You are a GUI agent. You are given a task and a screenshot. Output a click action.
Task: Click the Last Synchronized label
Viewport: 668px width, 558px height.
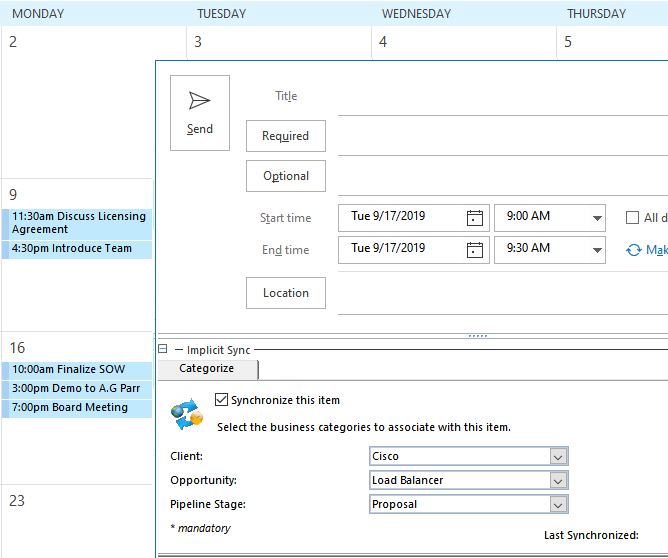click(591, 535)
